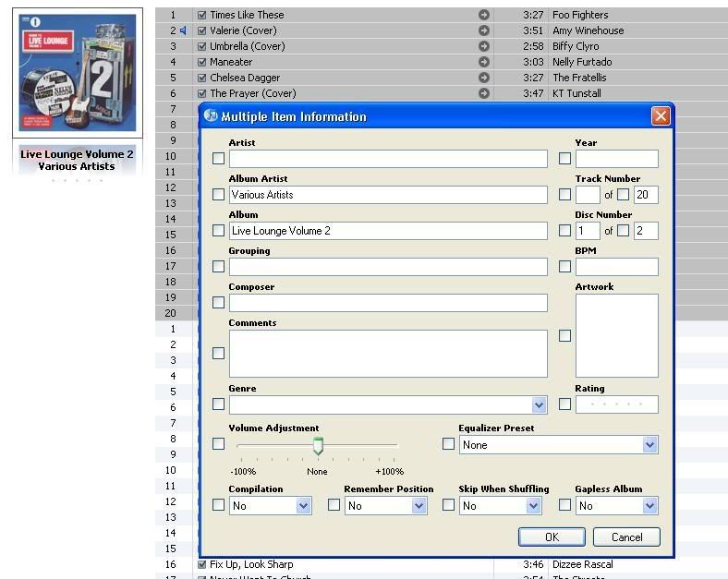Click the Album Artist field with Various Artists
728x579 pixels.
[x=388, y=195]
